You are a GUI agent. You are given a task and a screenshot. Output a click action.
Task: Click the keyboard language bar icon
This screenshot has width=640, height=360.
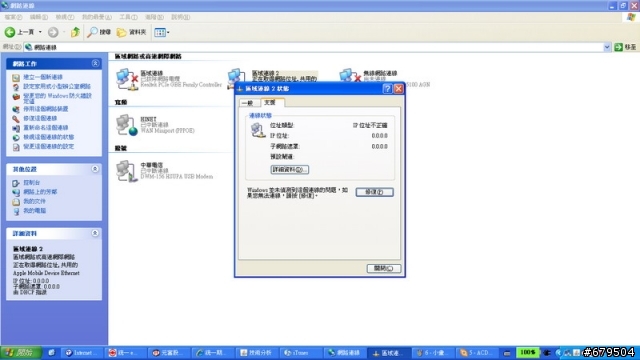507,353
